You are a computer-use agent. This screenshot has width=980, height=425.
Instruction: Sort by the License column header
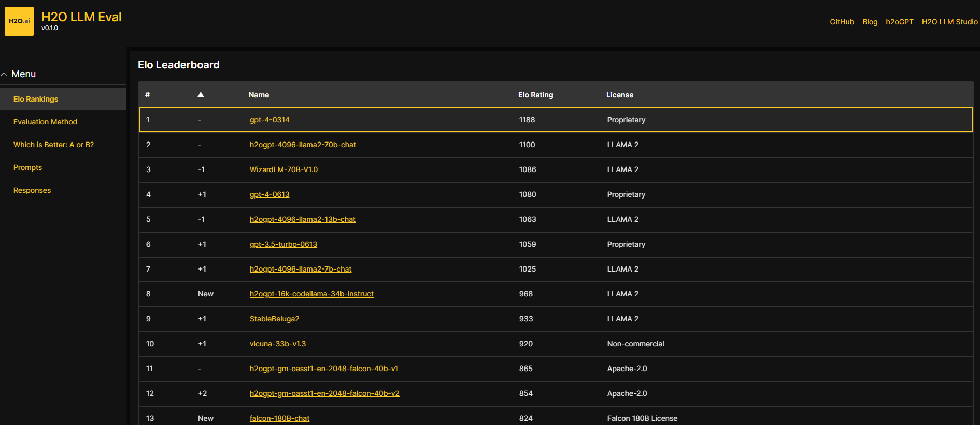click(620, 95)
